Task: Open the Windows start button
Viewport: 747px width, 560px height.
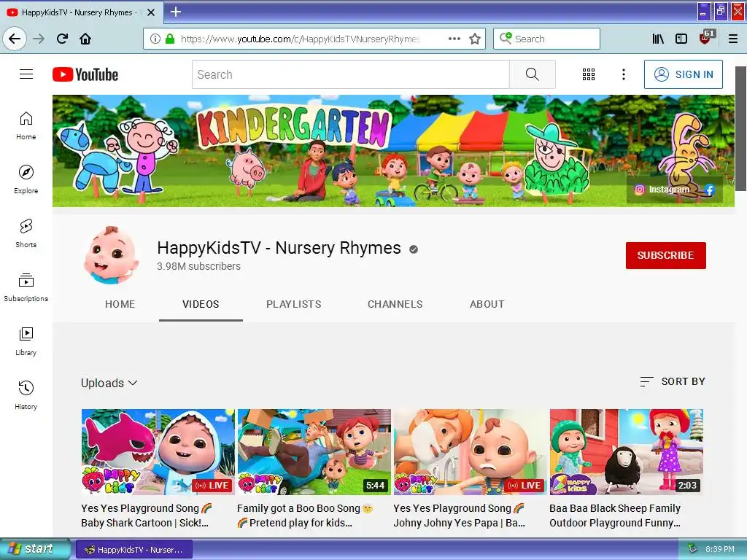Action: click(35, 549)
